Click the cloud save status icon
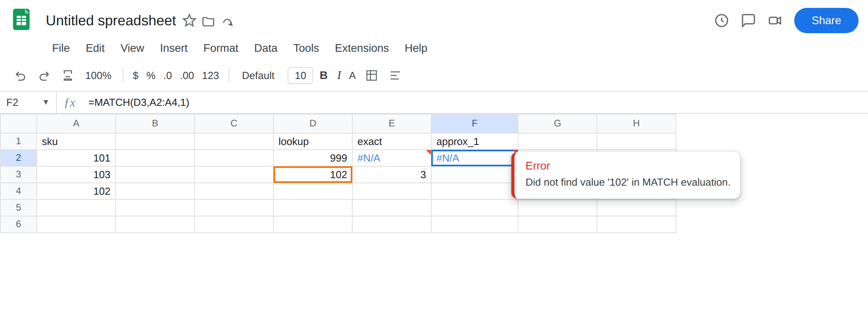The image size is (868, 316). tap(228, 22)
